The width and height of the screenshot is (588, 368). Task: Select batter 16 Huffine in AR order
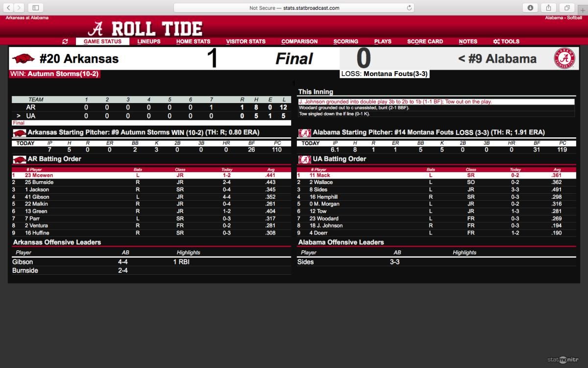(151, 233)
